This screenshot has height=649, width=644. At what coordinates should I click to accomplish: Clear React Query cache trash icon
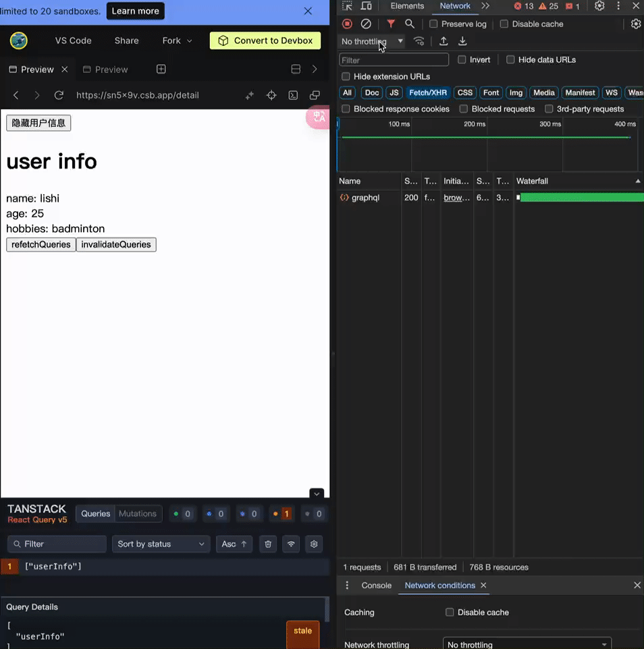pyautogui.click(x=268, y=544)
